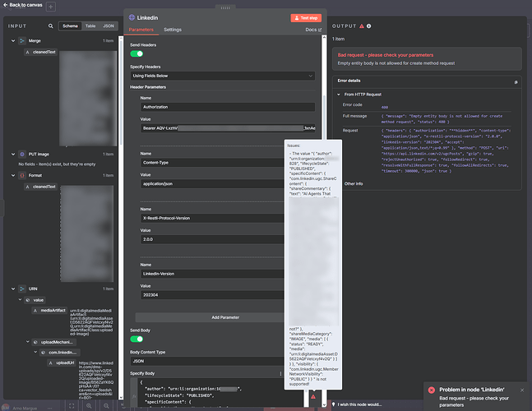This screenshot has width=532, height=411.
Task: Select the value object pill
Action: pyautogui.click(x=35, y=300)
